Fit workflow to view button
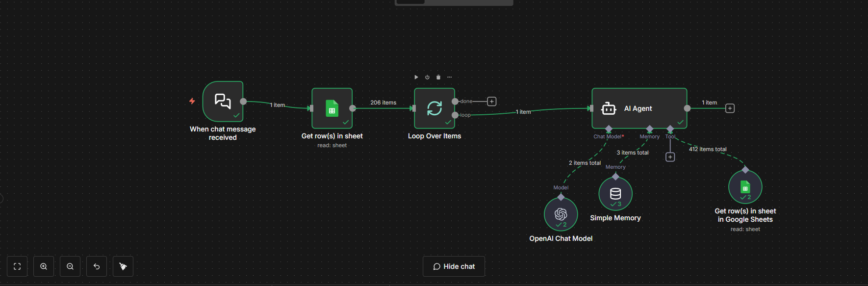The image size is (868, 286). pyautogui.click(x=17, y=266)
